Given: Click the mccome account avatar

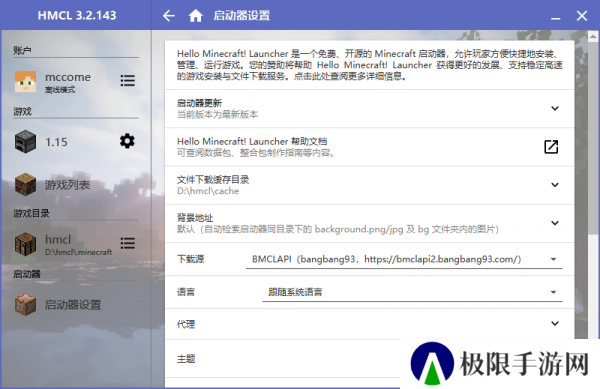Looking at the screenshot, I should (25, 81).
